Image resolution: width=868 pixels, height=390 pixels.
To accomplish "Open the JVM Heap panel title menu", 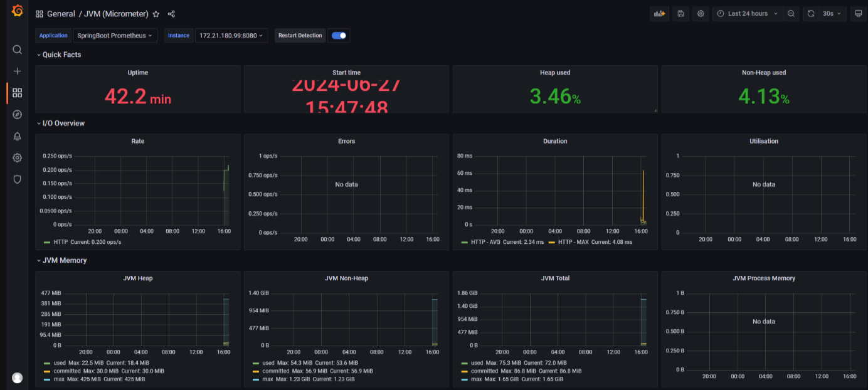I will point(138,278).
